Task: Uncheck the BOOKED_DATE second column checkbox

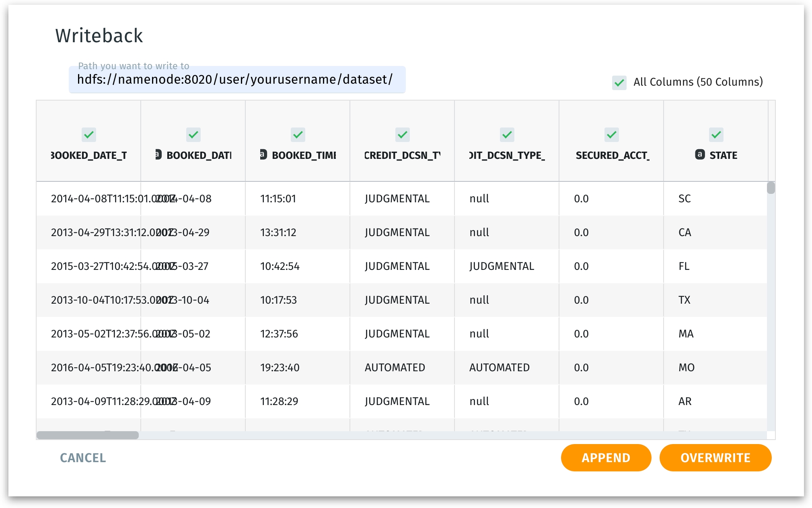Action: (x=193, y=135)
